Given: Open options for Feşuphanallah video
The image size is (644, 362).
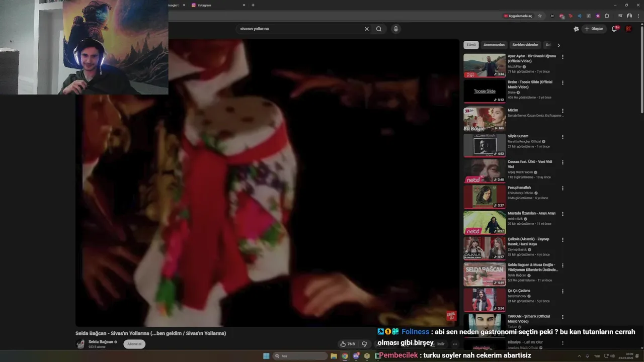Looking at the screenshot, I should [x=562, y=188].
